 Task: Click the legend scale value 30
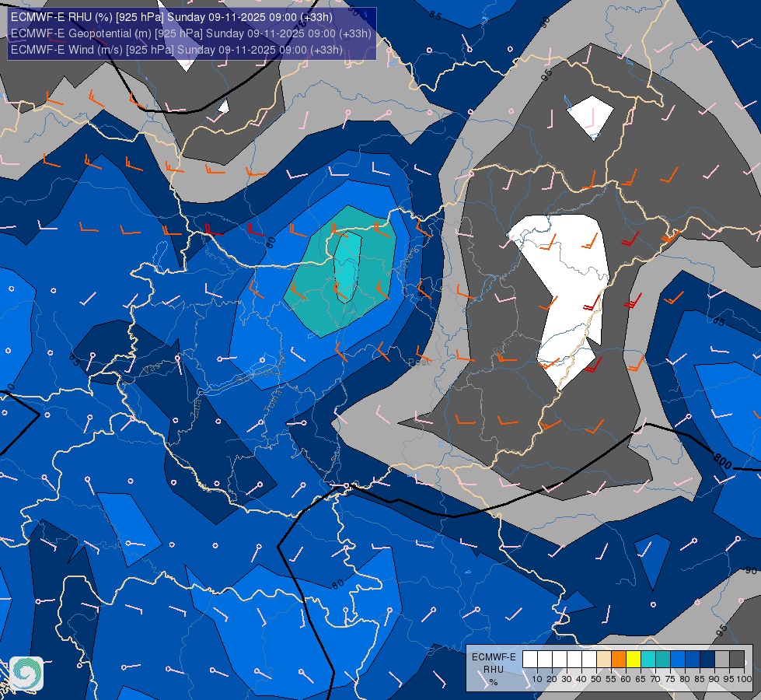567,679
